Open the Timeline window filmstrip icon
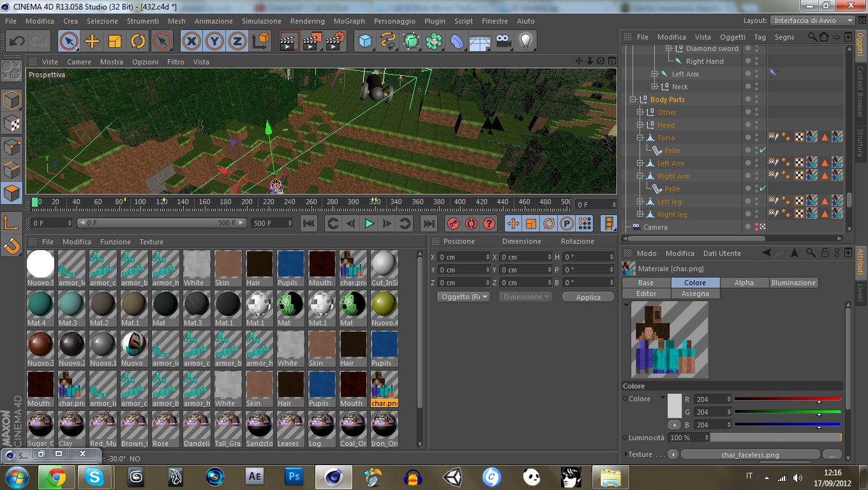Viewport: 868px width, 490px height. tap(610, 223)
